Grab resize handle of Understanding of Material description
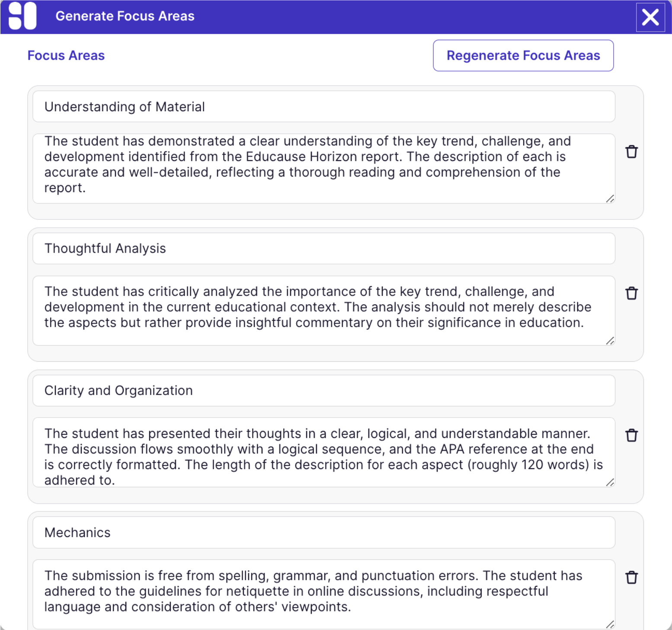Image resolution: width=672 pixels, height=630 pixels. click(x=610, y=199)
